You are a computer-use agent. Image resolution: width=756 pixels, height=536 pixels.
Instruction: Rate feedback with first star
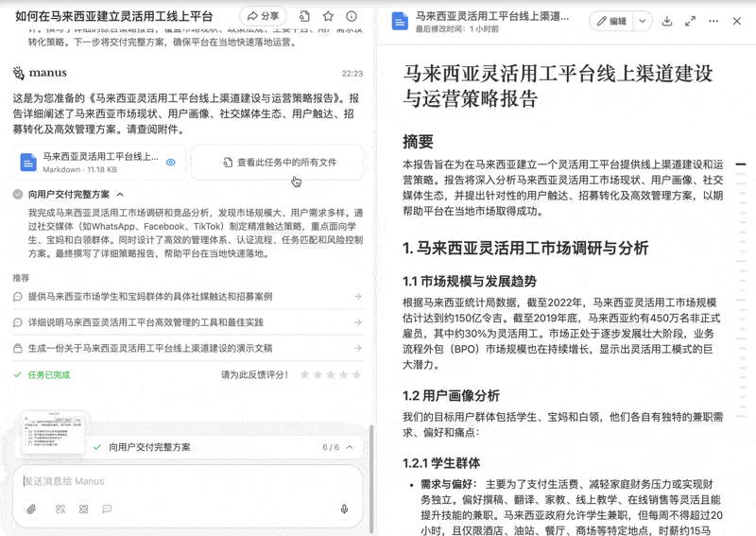[x=304, y=374]
